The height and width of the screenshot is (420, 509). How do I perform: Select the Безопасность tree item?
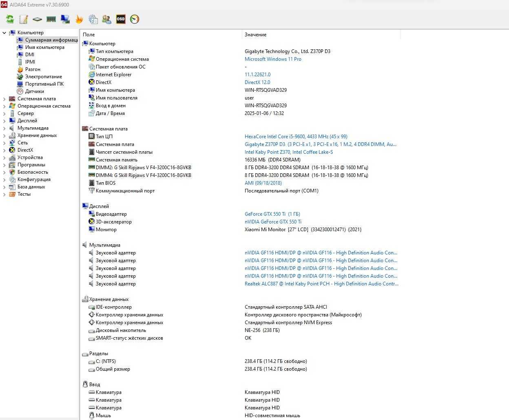[33, 172]
